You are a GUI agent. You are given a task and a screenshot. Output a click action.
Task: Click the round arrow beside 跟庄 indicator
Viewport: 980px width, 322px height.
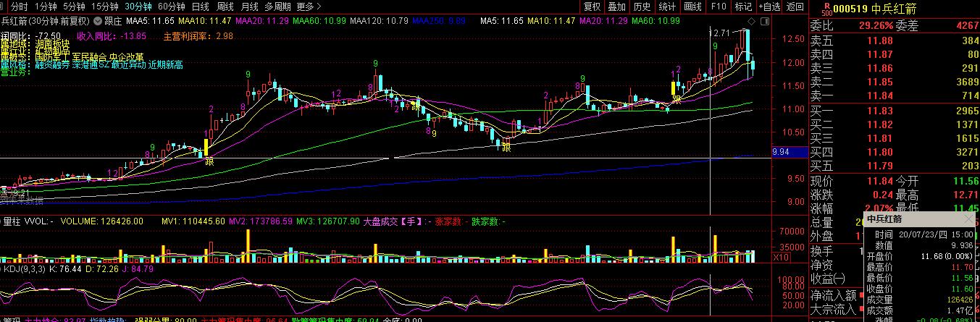pyautogui.click(x=98, y=22)
